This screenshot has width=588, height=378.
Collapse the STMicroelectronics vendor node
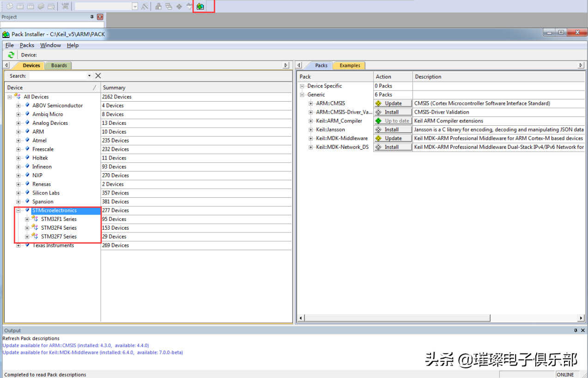point(18,210)
